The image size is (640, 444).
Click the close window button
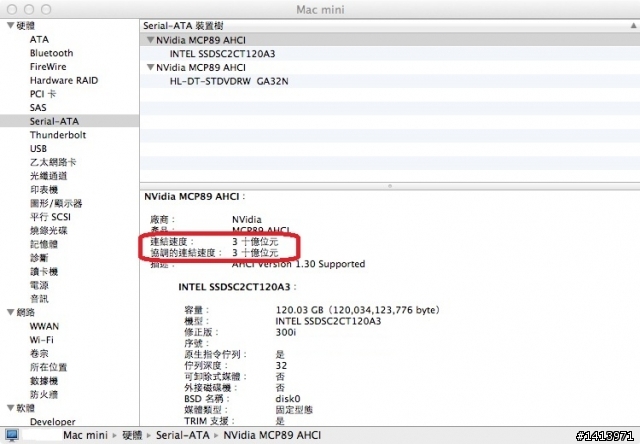(12, 9)
